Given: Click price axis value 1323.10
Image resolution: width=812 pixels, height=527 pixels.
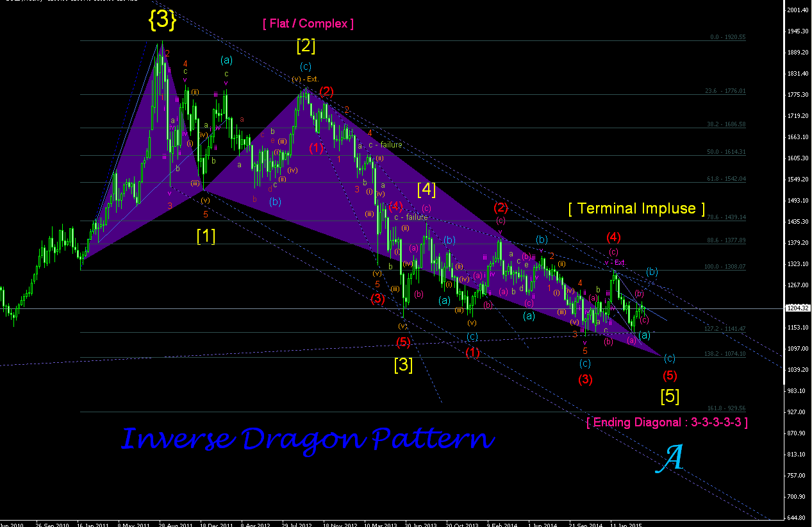Looking at the screenshot, I should (x=798, y=264).
